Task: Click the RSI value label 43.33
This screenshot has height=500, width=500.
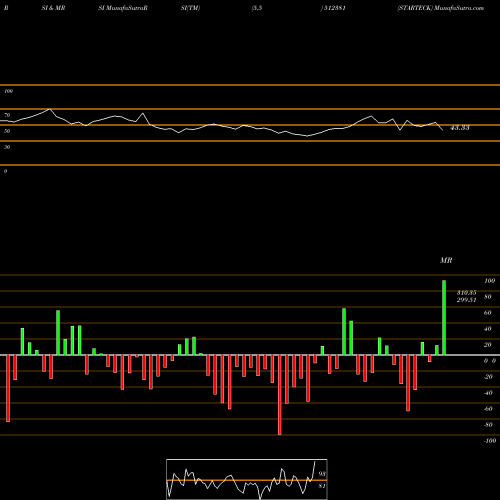Action: point(460,128)
